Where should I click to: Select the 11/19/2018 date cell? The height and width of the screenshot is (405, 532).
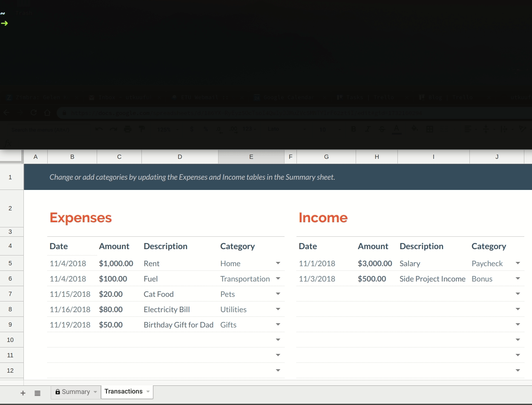pos(72,325)
